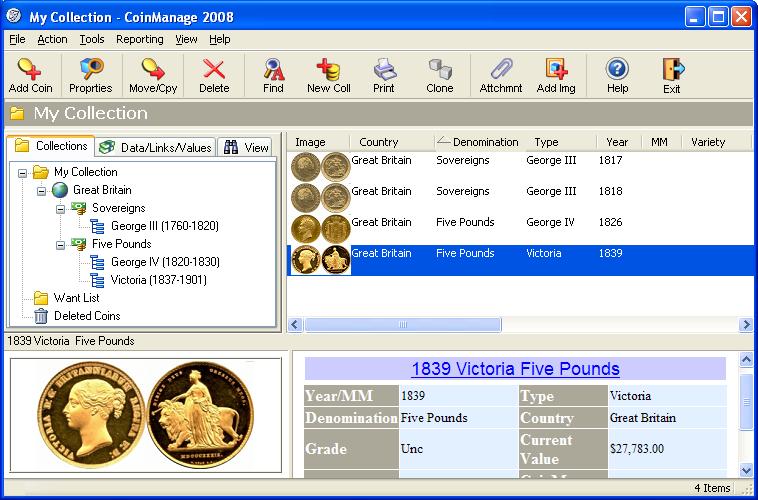The image size is (758, 500).
Task: Click the Image column header
Action: (x=318, y=142)
